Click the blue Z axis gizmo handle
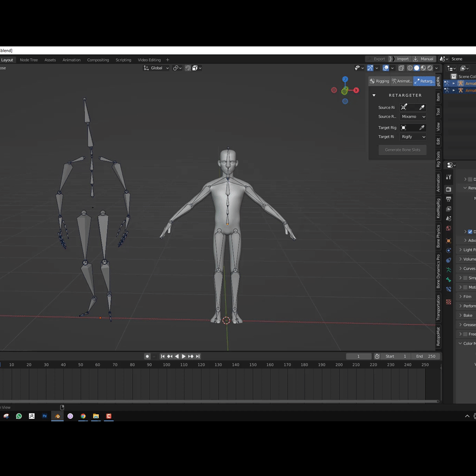The width and height of the screenshot is (476, 476). coord(345,79)
